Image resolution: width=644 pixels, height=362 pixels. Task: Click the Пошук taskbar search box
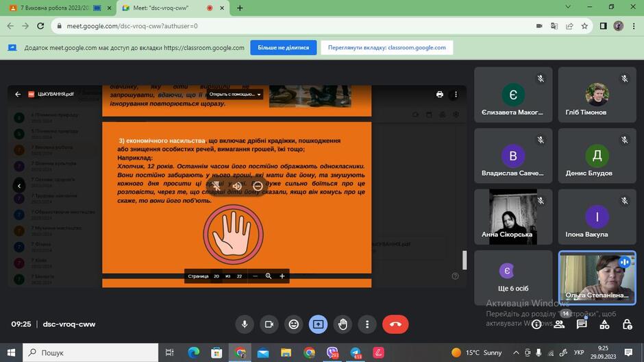tap(90, 352)
